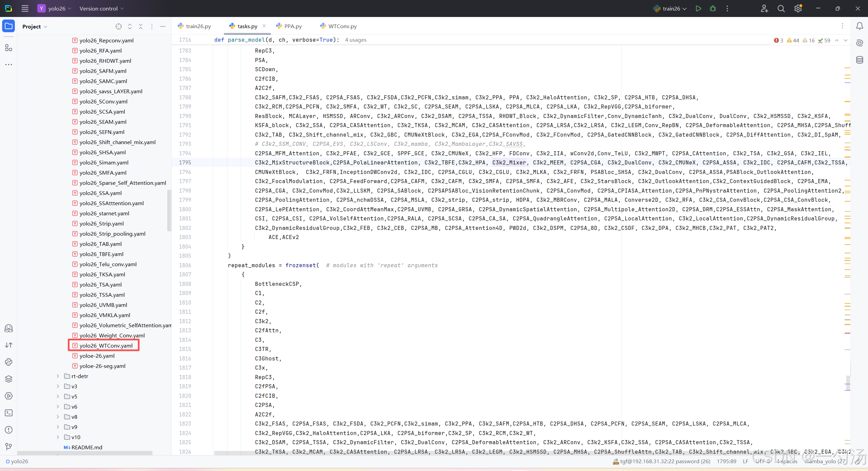Open the train26 run configuration dropdown
This screenshot has height=471, width=868.
tap(671, 8)
